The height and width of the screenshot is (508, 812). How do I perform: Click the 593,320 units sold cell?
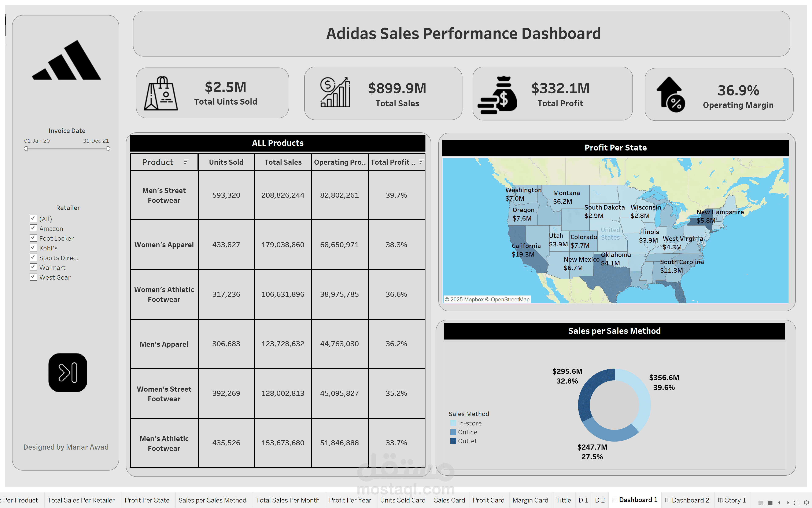click(226, 195)
